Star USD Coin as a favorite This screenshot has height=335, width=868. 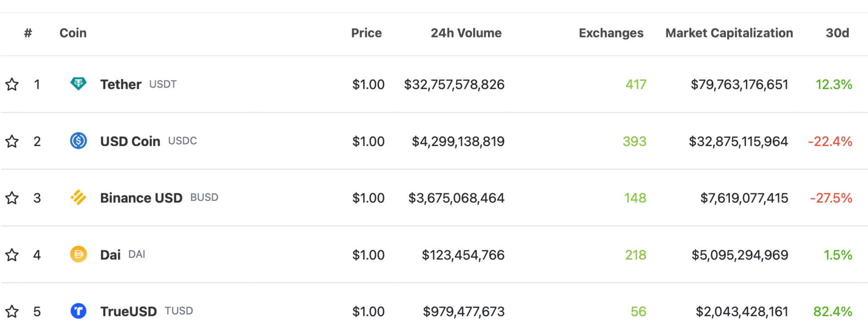coord(12,141)
